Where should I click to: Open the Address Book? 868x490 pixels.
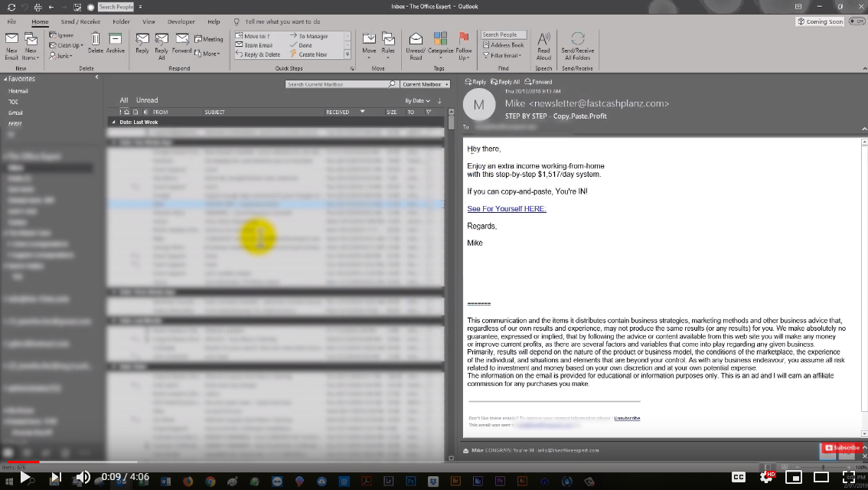click(503, 45)
